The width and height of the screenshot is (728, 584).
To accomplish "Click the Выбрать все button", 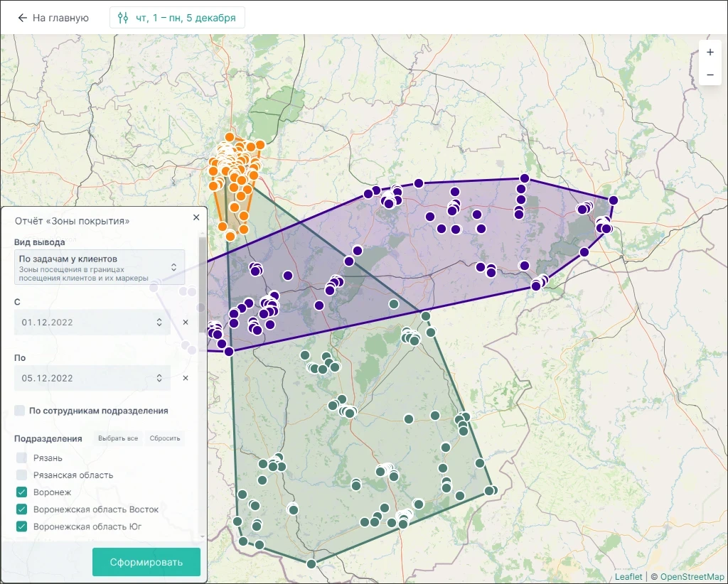I will pos(118,438).
